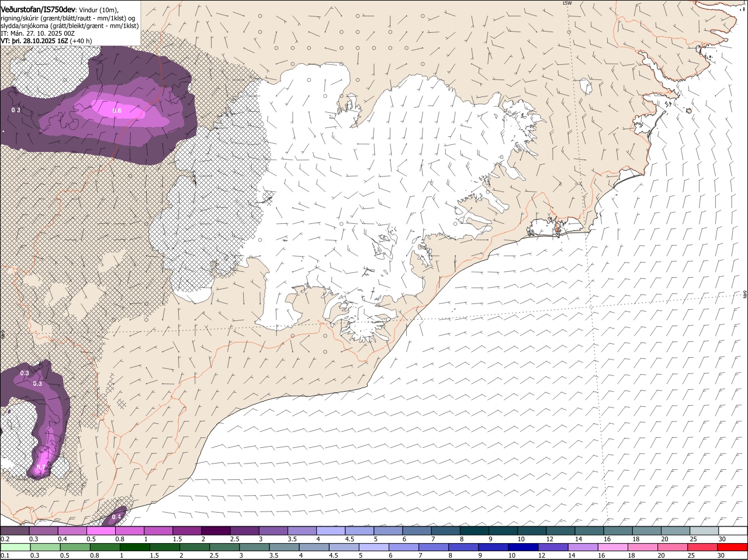This screenshot has height=560, width=748.
Task: Click the 0.3 label on the lower scale
Action: click(34, 556)
